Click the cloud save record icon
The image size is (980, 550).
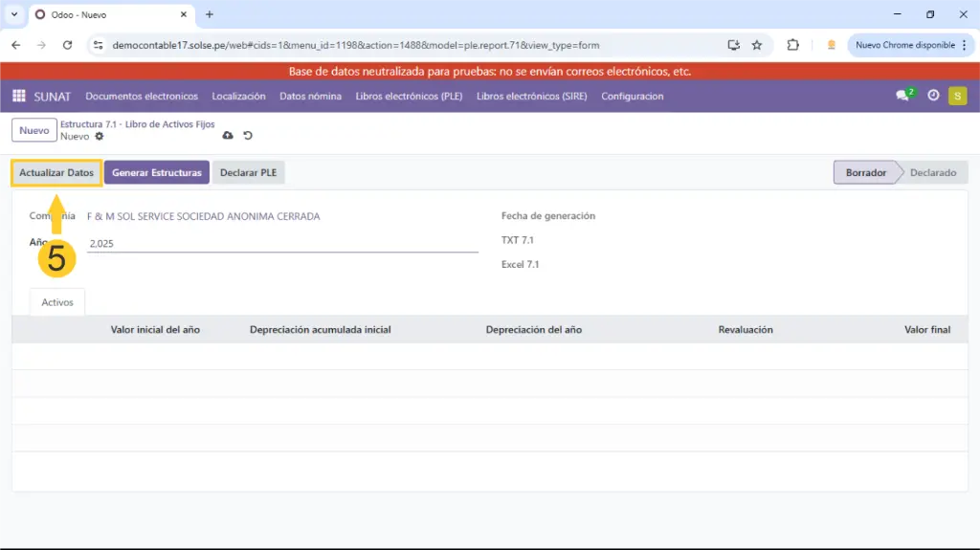click(228, 136)
